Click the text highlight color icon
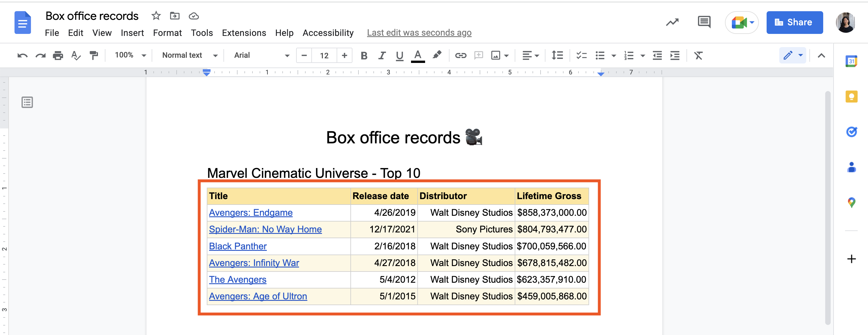 tap(436, 55)
